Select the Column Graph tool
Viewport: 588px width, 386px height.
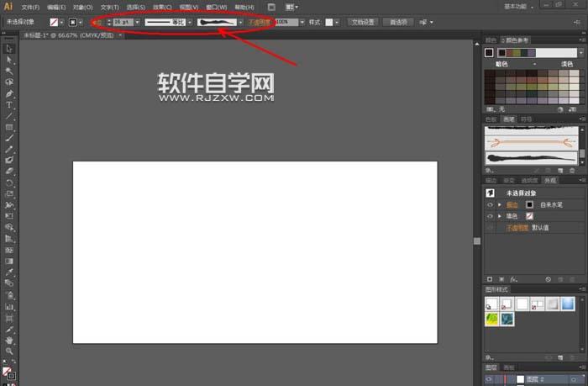[9, 307]
